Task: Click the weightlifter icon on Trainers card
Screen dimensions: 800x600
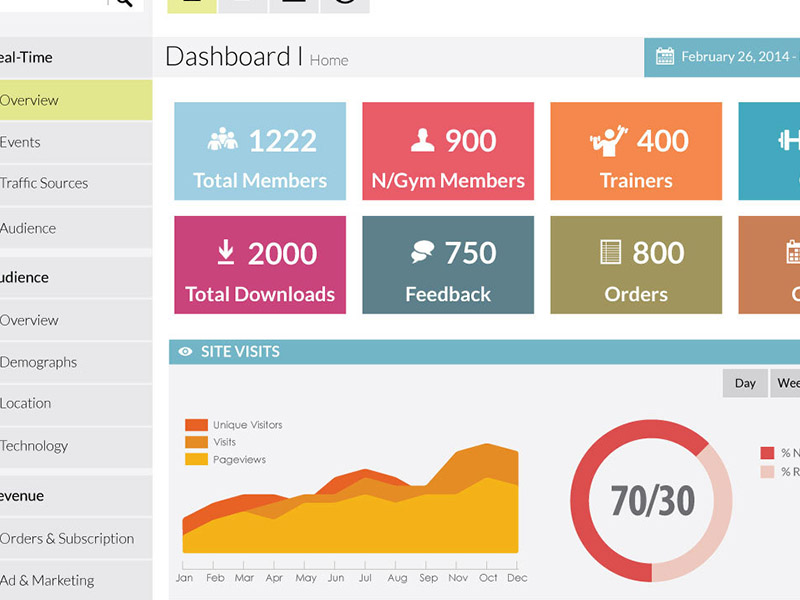Action: 609,140
